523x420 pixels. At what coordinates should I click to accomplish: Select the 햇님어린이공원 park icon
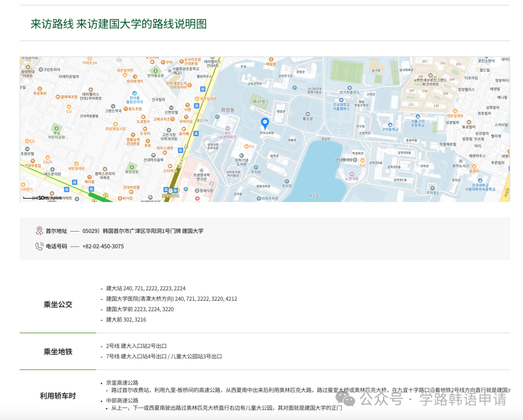tap(56, 128)
